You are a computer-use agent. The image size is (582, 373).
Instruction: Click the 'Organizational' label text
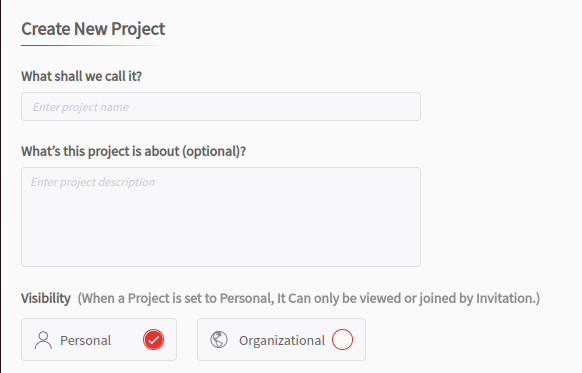coord(282,340)
